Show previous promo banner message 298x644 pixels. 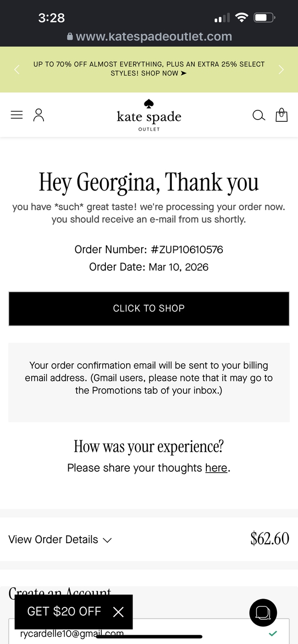coord(17,70)
